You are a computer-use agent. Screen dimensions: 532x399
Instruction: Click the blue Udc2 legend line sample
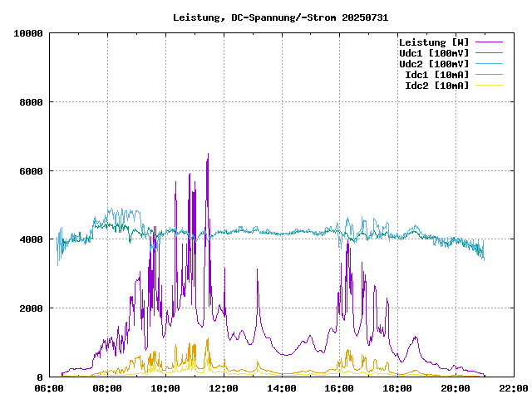click(x=490, y=64)
